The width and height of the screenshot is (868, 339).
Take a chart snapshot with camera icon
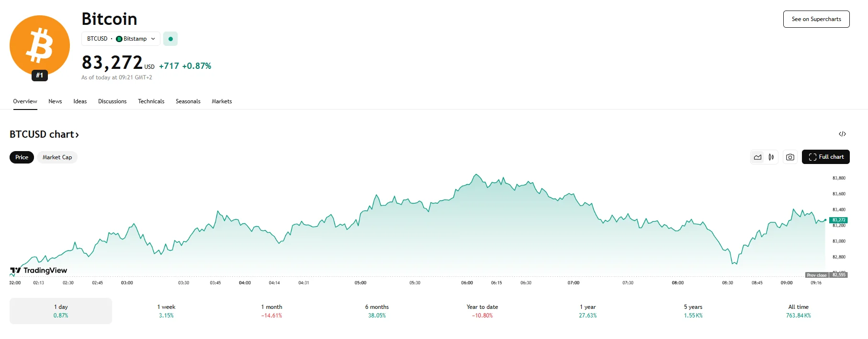790,157
